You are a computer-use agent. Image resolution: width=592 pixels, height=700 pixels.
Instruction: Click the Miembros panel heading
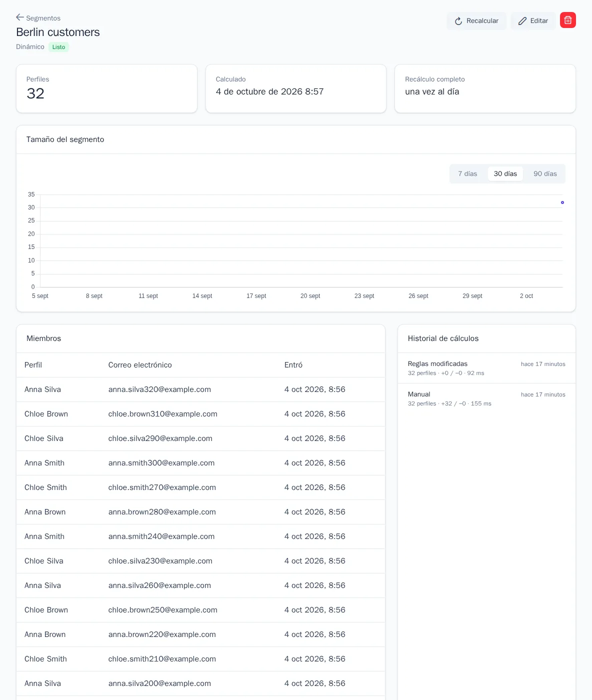click(44, 338)
